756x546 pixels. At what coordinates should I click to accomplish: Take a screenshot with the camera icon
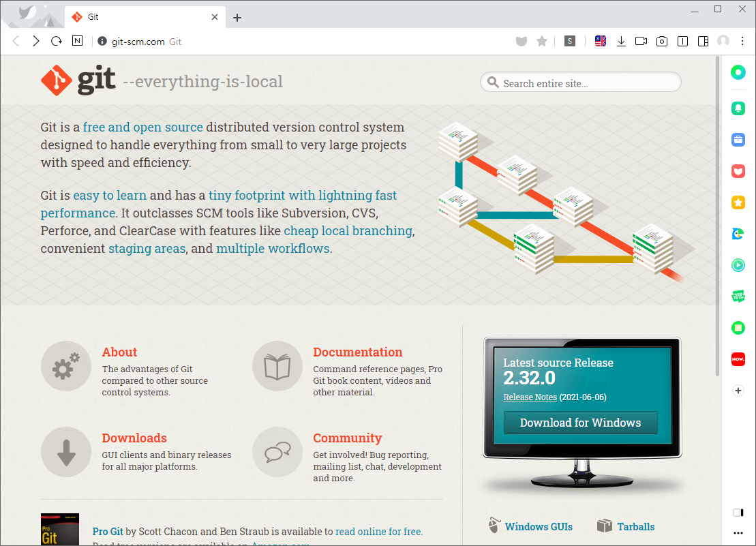pyautogui.click(x=662, y=42)
